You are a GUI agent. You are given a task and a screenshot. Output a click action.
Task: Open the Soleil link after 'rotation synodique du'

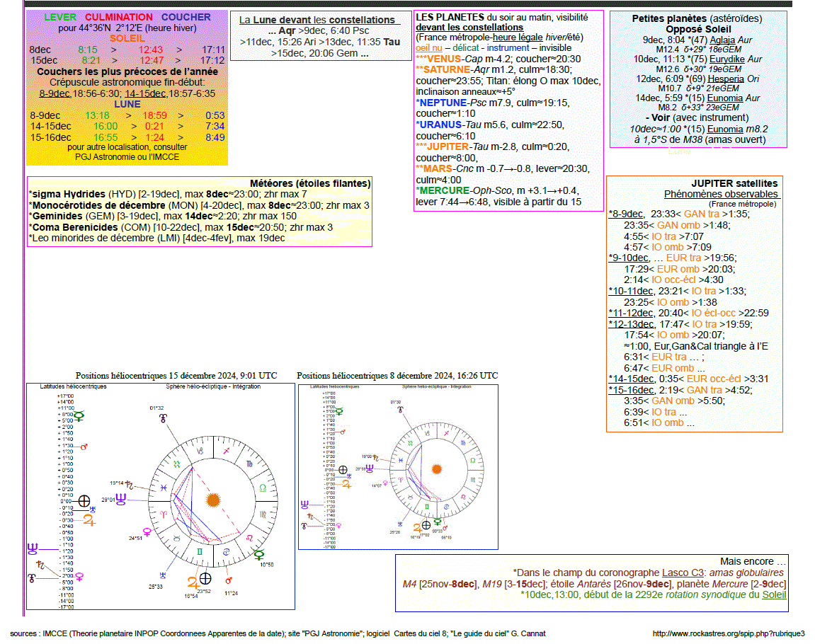774,594
